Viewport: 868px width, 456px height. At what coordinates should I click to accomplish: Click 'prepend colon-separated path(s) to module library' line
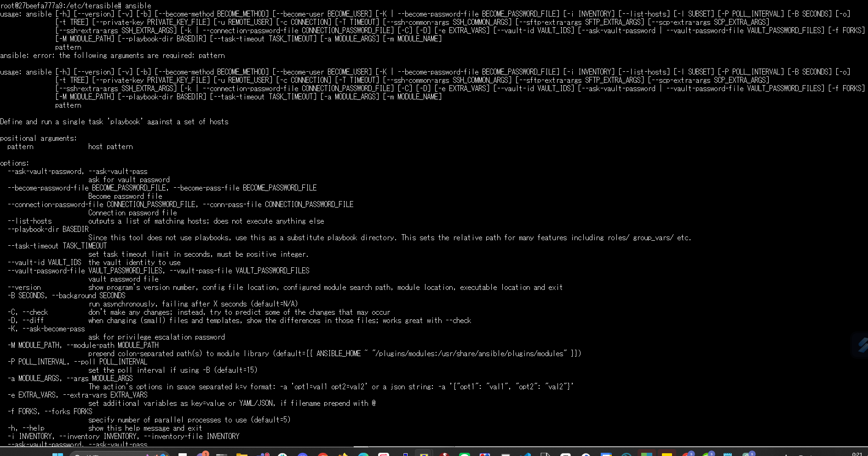pyautogui.click(x=335, y=353)
